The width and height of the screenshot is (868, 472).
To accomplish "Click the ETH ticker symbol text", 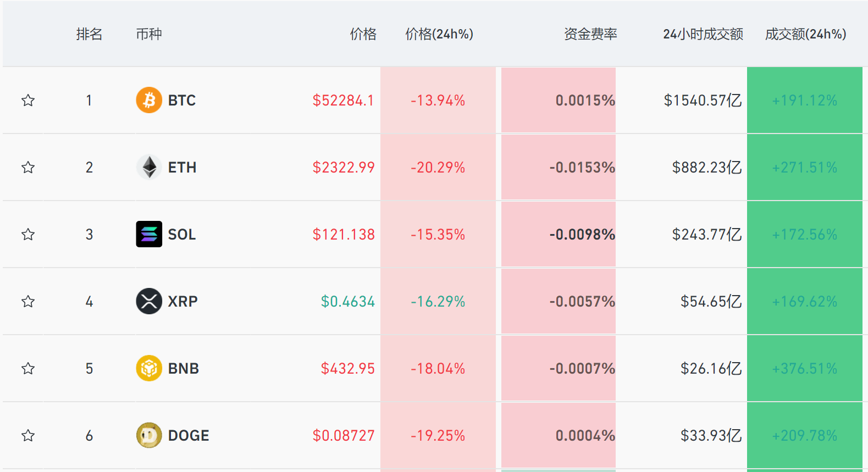I will pos(181,168).
